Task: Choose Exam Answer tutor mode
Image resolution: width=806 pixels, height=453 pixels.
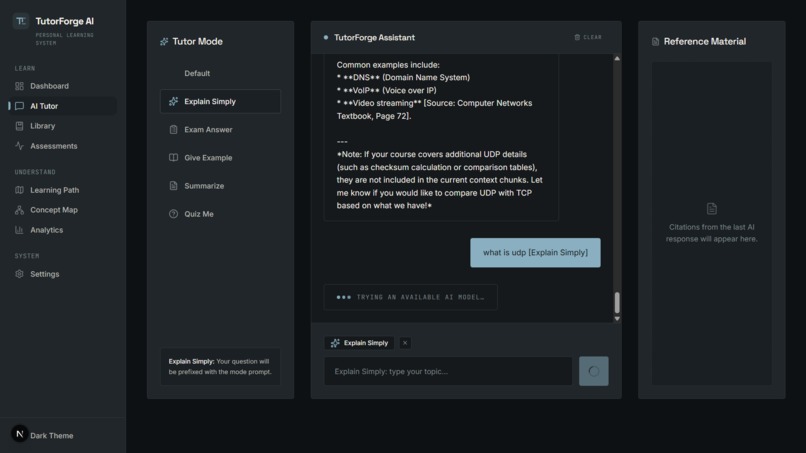Action: [x=221, y=130]
